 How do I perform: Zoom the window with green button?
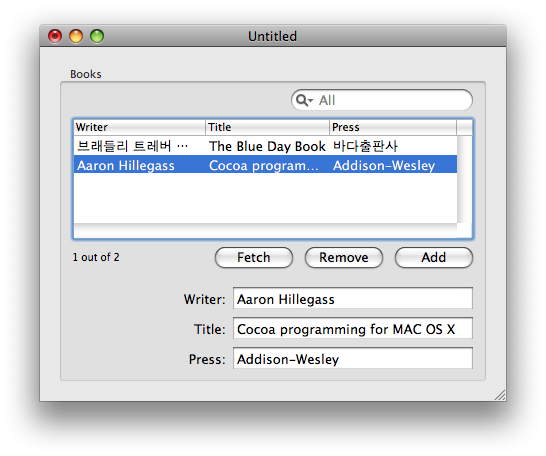point(97,36)
